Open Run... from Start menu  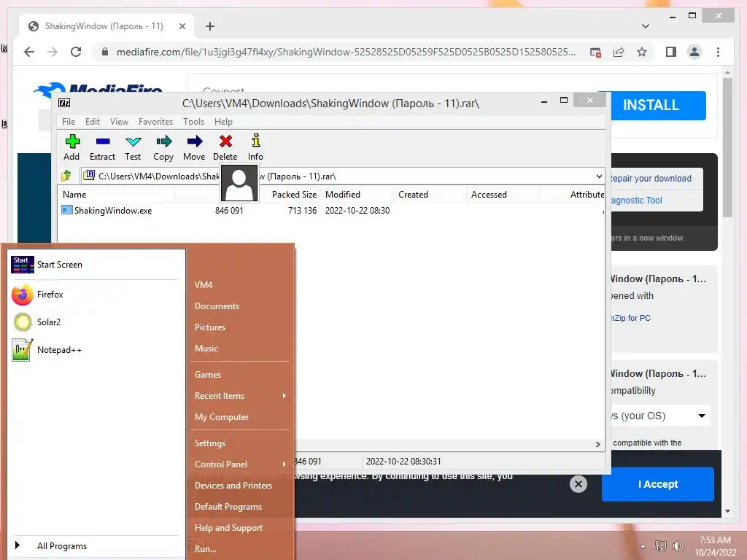[x=205, y=548]
